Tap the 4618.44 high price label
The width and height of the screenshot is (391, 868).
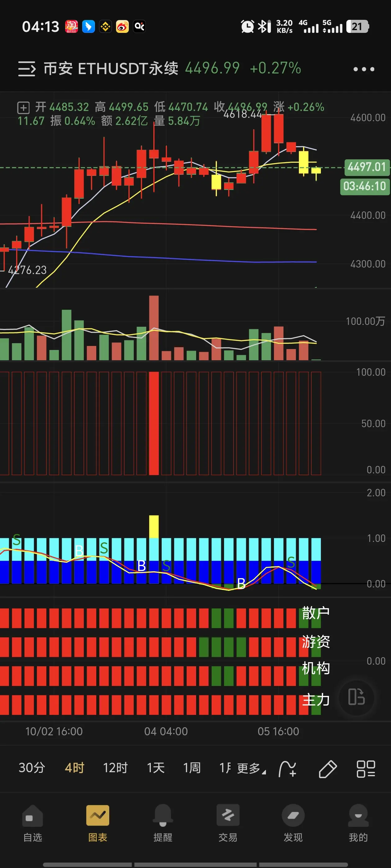coord(242,115)
